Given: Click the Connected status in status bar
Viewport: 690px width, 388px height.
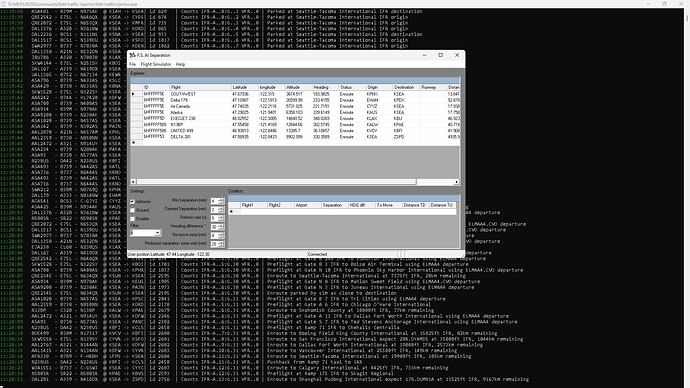Looking at the screenshot, I should [317, 254].
